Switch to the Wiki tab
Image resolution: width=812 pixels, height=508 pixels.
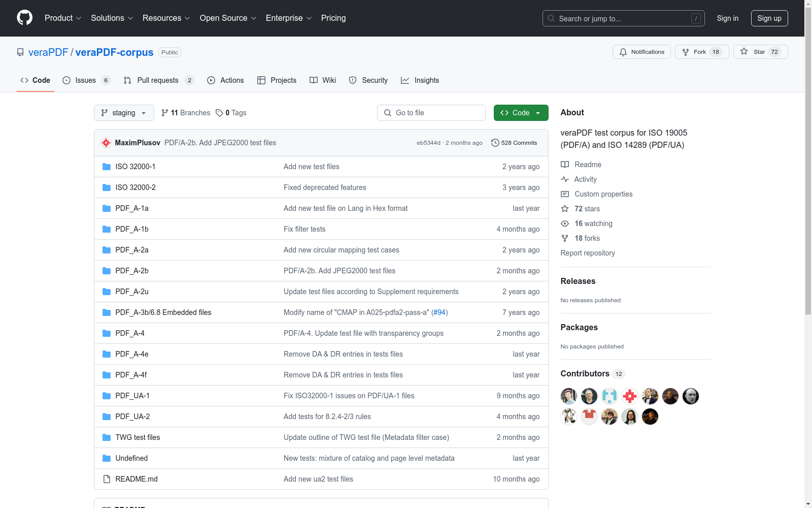(x=323, y=80)
